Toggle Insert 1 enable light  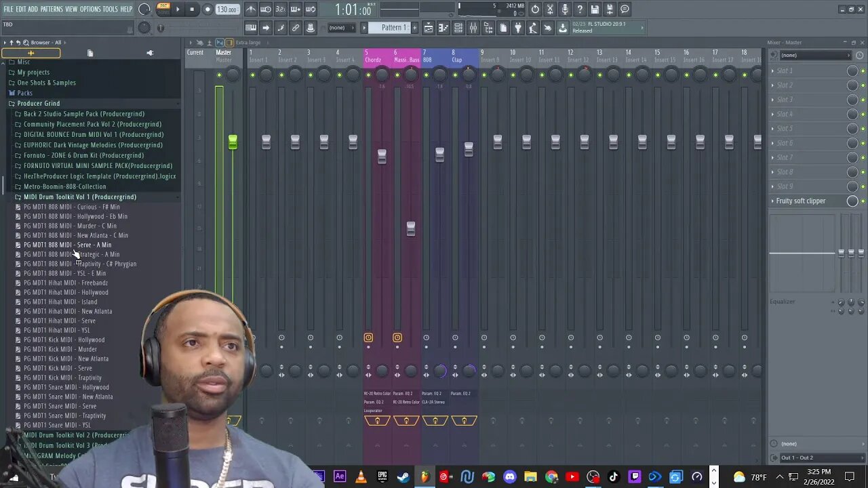coord(252,75)
